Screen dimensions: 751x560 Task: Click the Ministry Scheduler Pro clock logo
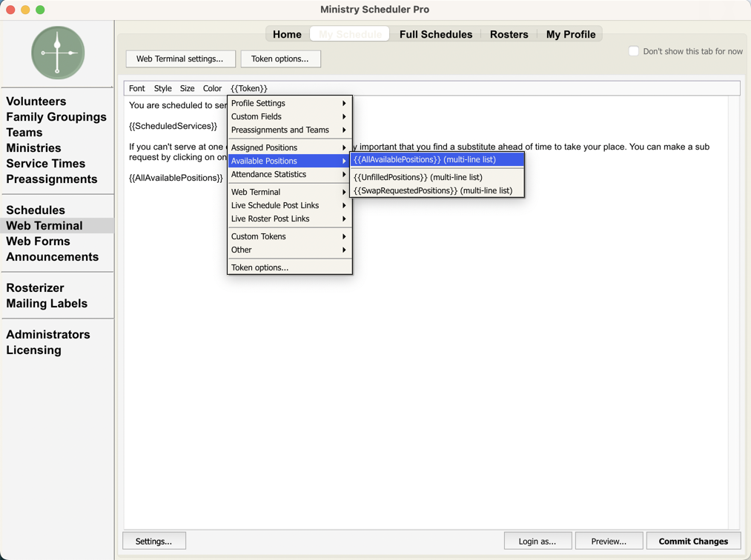pyautogui.click(x=58, y=53)
